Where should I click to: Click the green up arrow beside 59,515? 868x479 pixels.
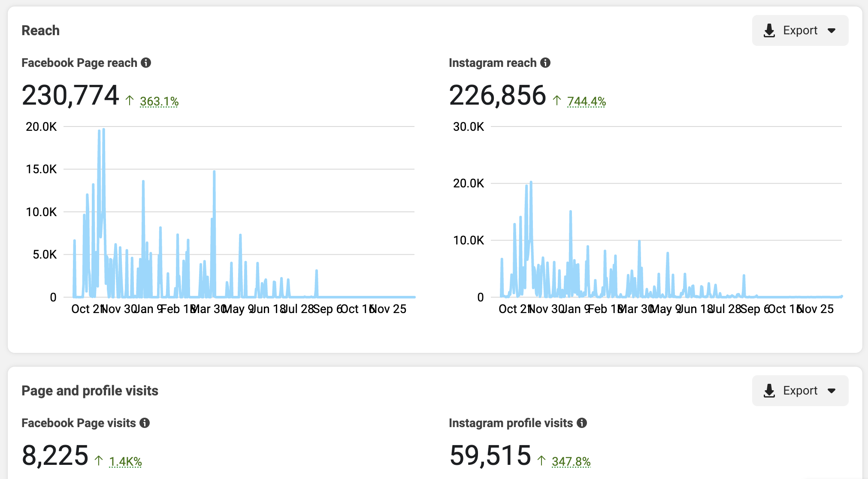[x=541, y=461]
